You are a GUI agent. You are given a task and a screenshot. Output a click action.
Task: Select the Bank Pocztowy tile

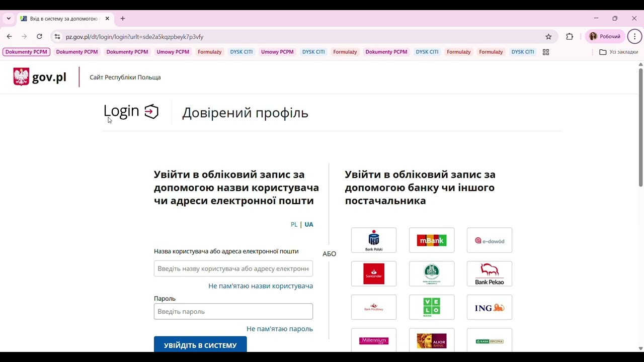click(374, 307)
